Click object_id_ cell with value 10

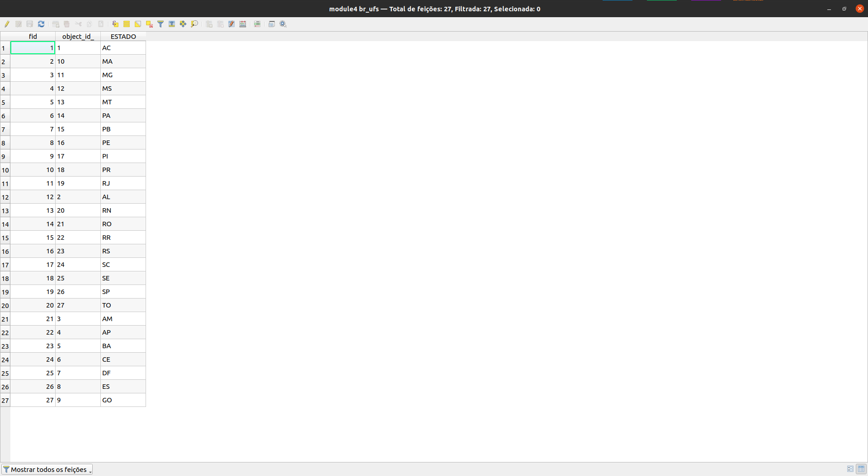pyautogui.click(x=78, y=61)
